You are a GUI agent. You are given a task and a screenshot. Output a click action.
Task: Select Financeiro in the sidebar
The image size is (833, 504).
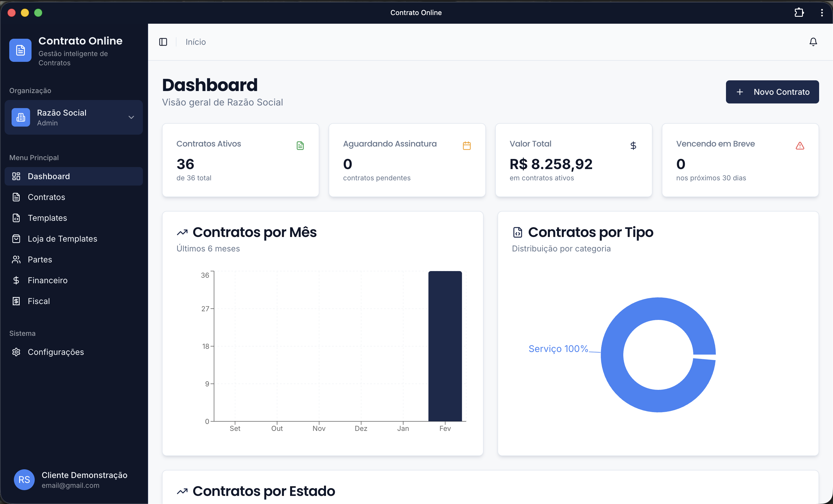(x=74, y=280)
